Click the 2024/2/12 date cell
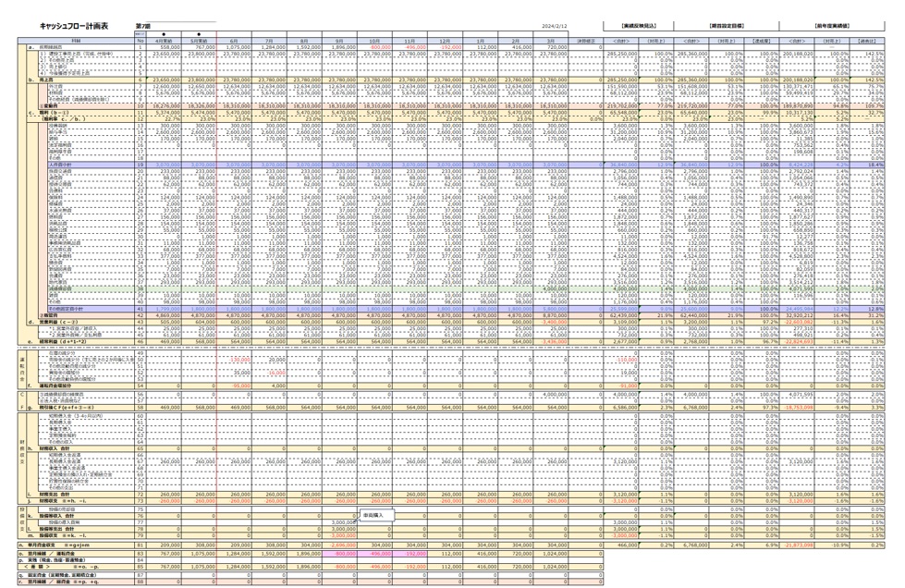Viewport: 905px width, 588px height. 553,27
